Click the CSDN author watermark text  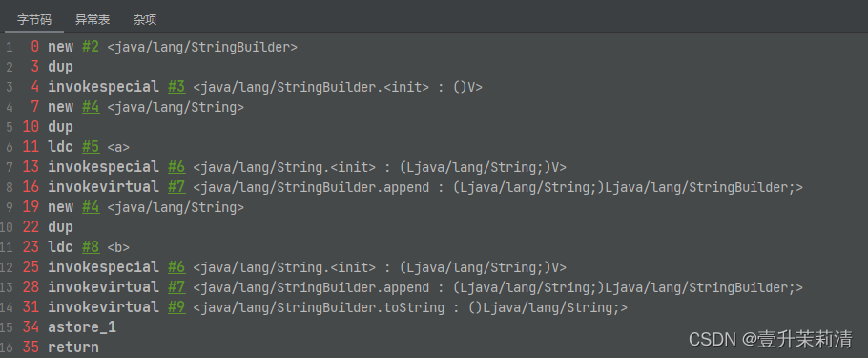[770, 339]
